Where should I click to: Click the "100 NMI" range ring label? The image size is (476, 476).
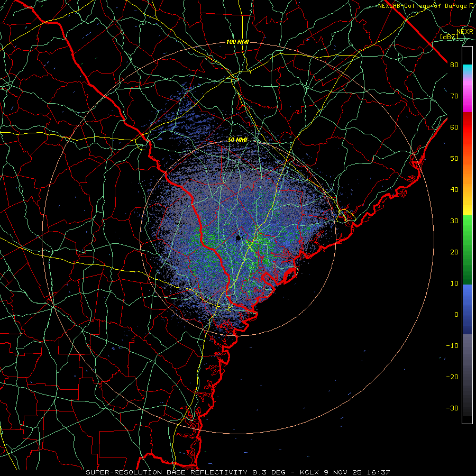point(237,42)
